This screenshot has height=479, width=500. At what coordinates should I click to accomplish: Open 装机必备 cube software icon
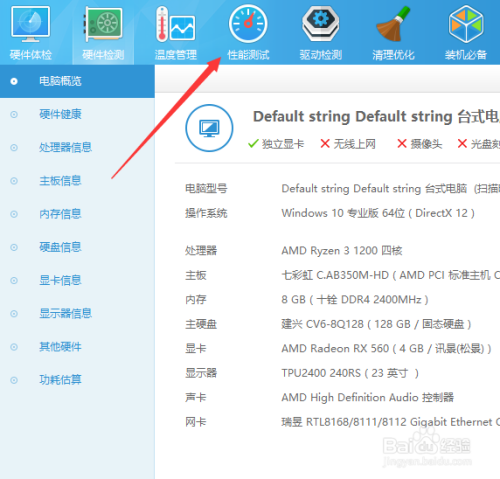466,24
